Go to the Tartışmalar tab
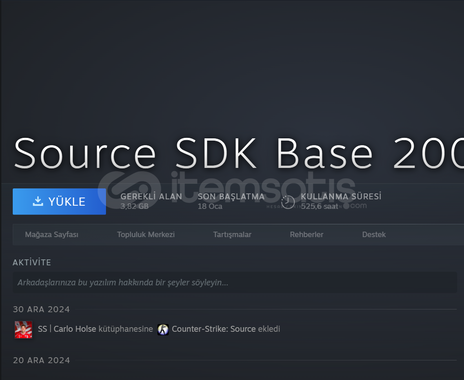This screenshot has width=464, height=380. click(x=232, y=235)
